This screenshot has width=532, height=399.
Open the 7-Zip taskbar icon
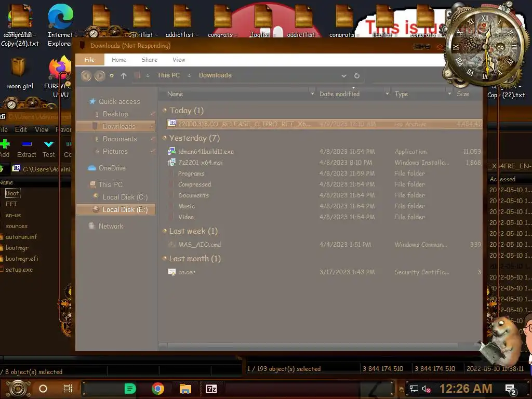(211, 389)
